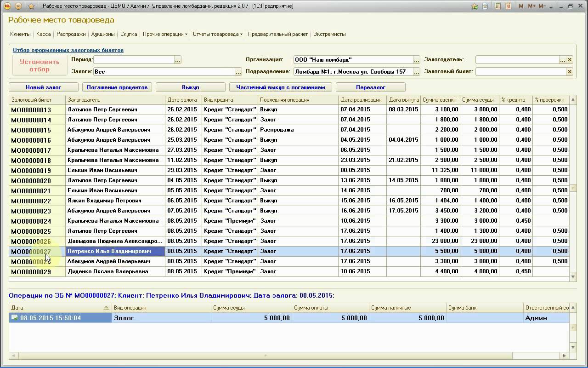Click the 08.05.2015 15:50:04 operation date cell
The height and width of the screenshot is (368, 588).
60,318
